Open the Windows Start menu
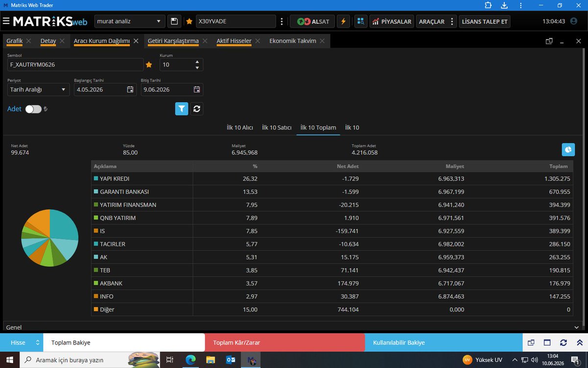The height and width of the screenshot is (368, 588). pyautogui.click(x=10, y=360)
